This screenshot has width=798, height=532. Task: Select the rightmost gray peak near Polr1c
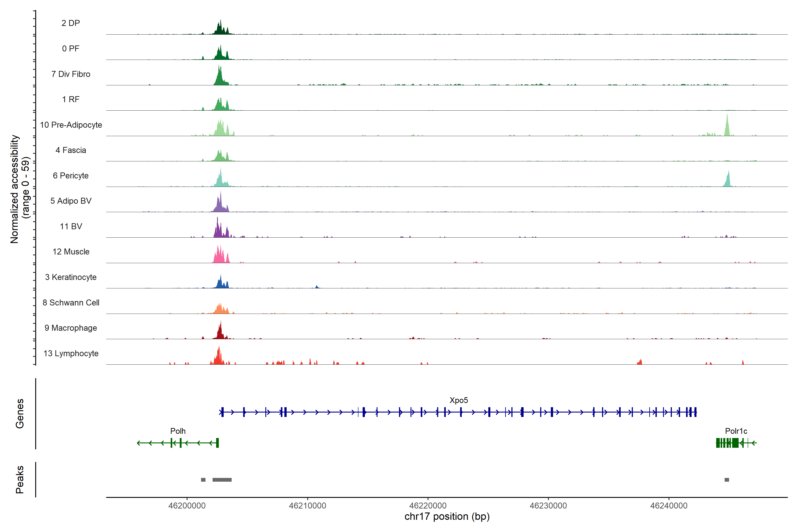(727, 480)
